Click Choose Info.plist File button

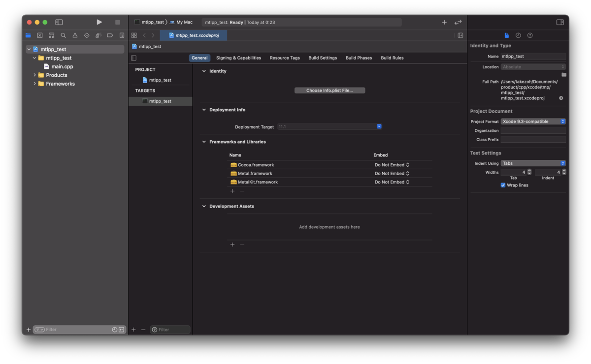coord(329,91)
